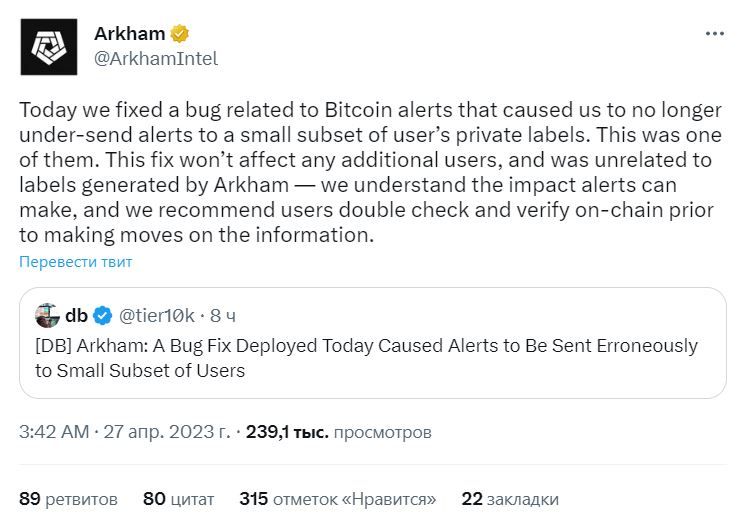
Task: Open the three-dot more options menu
Action: (x=715, y=33)
